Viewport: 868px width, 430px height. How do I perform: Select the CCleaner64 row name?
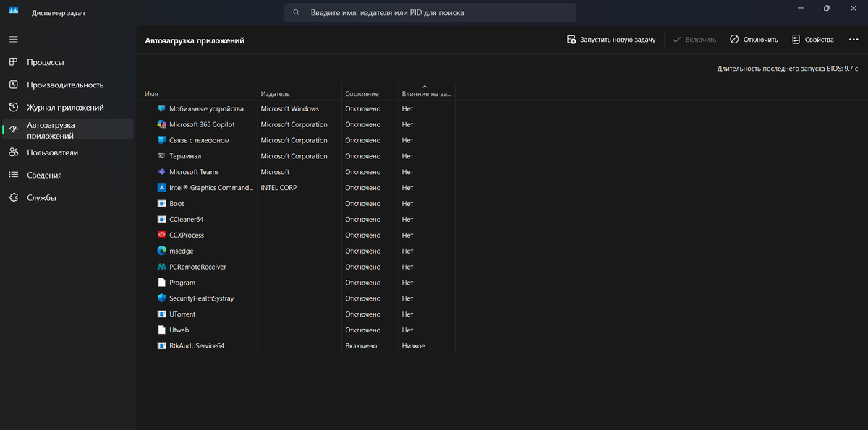[187, 219]
